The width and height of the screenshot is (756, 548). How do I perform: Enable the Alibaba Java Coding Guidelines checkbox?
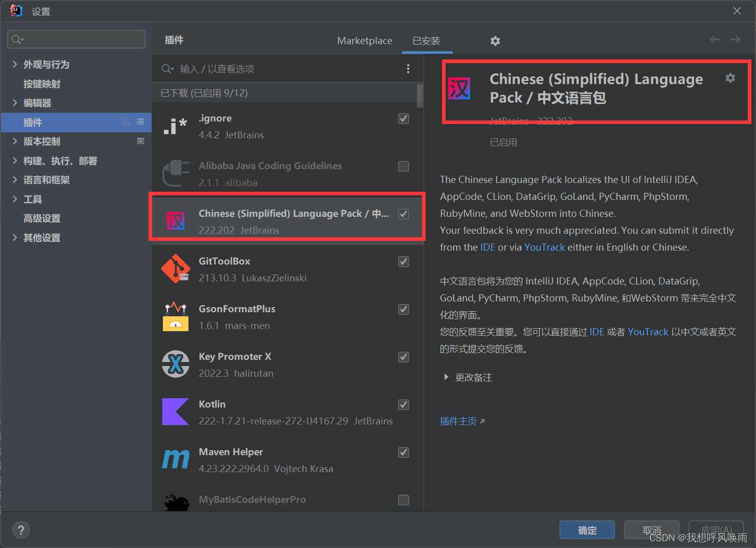point(404,166)
